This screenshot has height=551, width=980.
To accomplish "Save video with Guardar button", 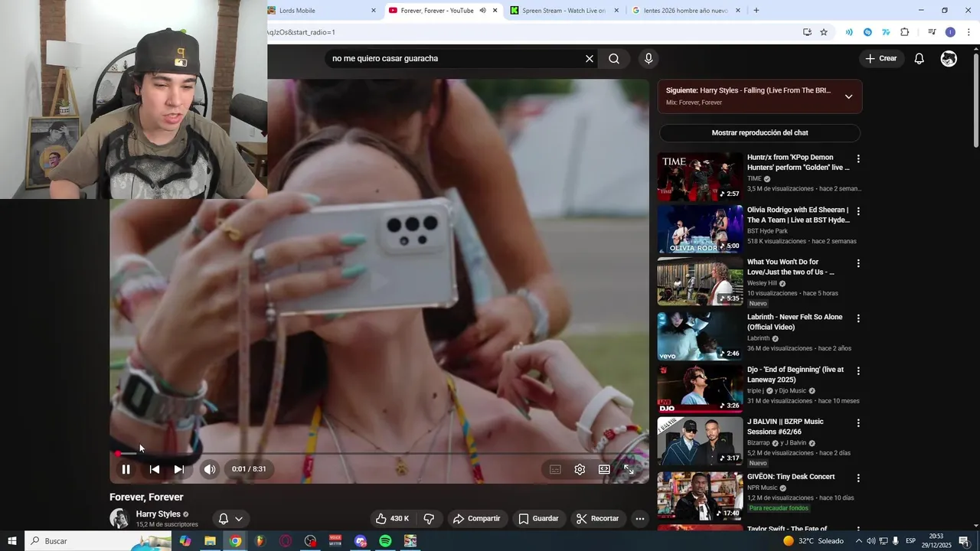I will pyautogui.click(x=538, y=518).
